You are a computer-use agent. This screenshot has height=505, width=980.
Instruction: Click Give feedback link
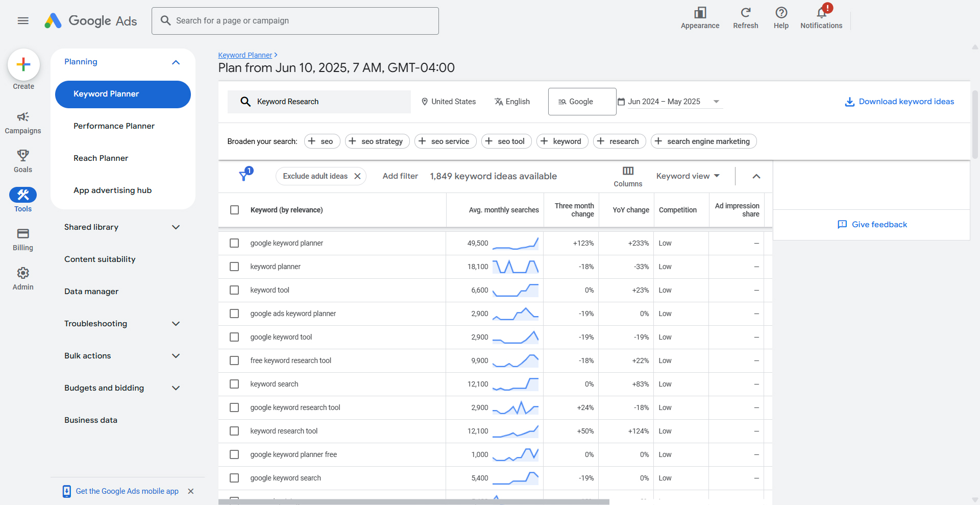[879, 225]
